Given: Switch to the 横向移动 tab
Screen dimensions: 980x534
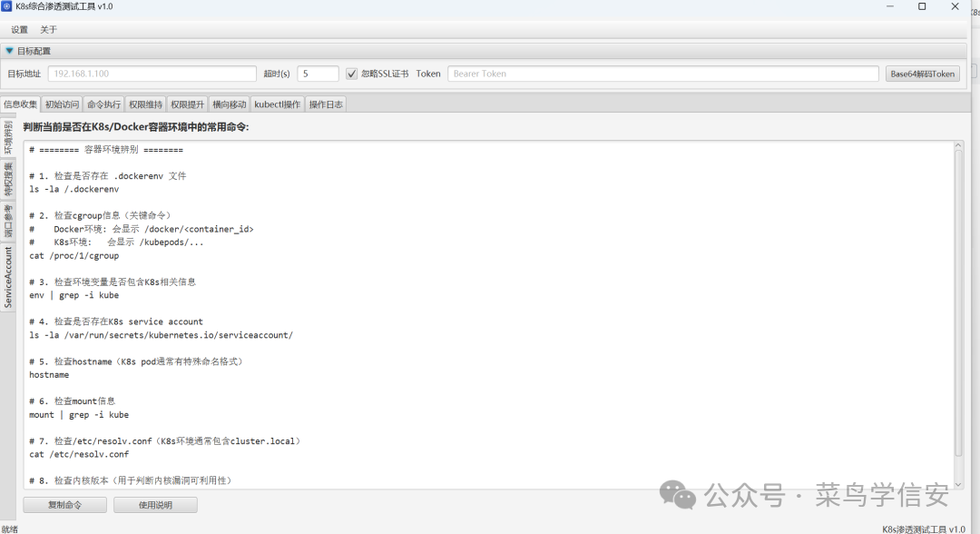Looking at the screenshot, I should (230, 104).
